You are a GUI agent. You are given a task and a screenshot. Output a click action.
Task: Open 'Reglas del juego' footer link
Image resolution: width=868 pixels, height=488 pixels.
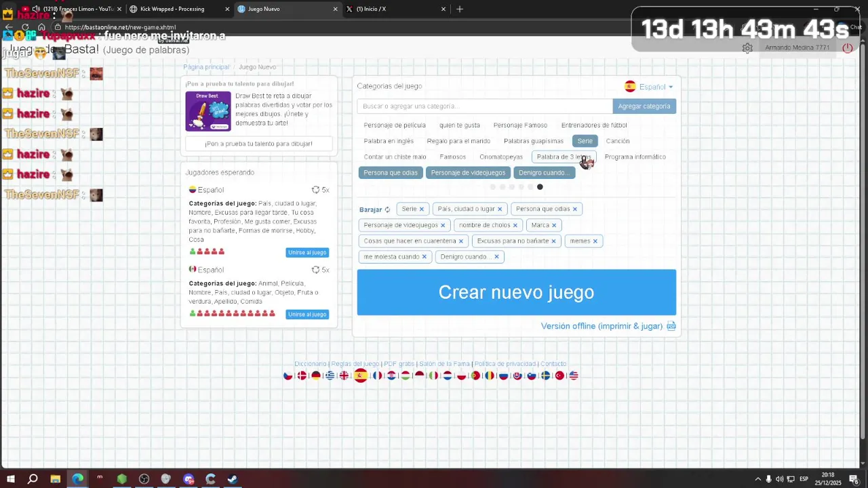pos(355,364)
